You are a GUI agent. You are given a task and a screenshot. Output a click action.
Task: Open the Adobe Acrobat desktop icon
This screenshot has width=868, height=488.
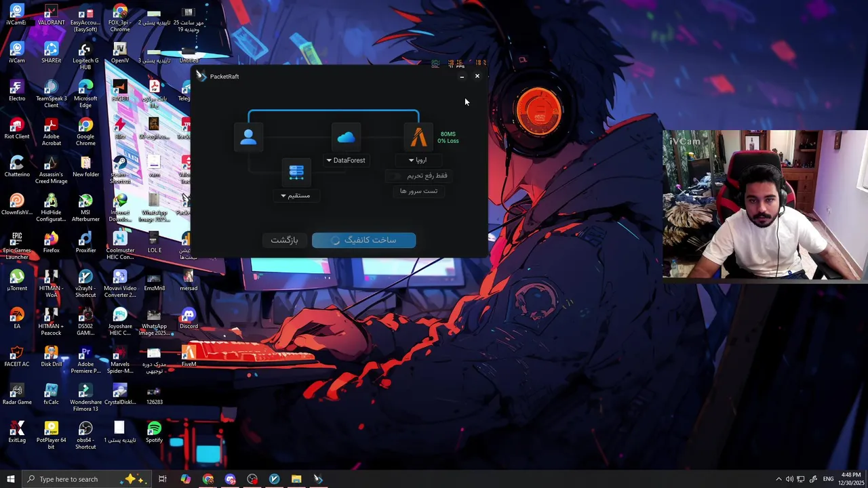click(x=51, y=133)
